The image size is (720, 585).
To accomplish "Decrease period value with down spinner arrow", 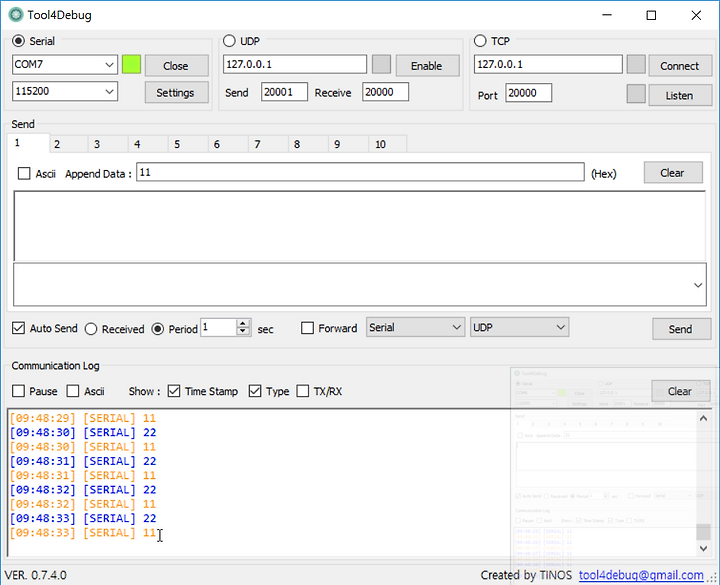I will [243, 332].
